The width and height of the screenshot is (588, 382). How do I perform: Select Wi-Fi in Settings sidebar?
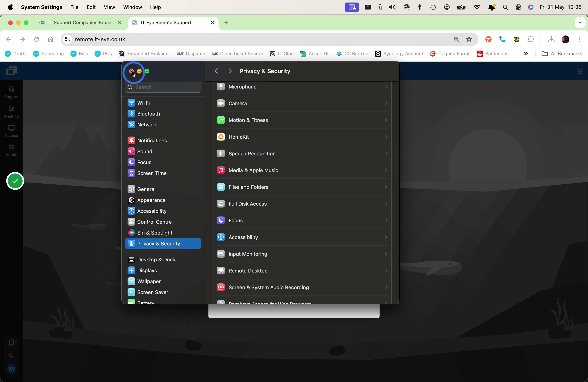pos(163,103)
